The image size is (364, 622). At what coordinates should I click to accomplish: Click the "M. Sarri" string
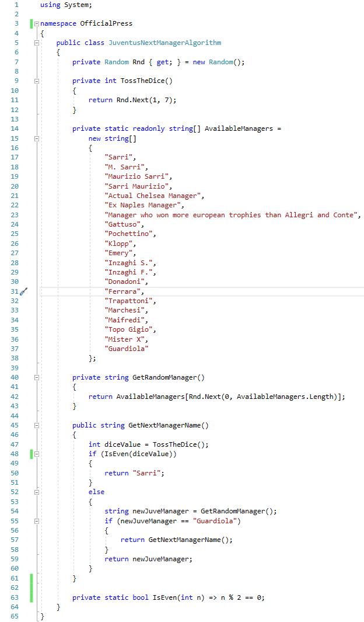pos(124,167)
